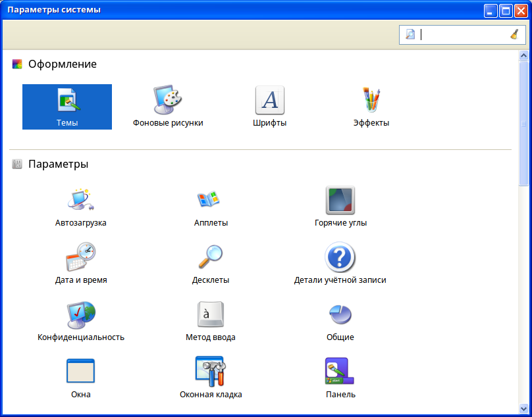The image size is (532, 417).
Task: Open the Темы settings icon
Action: pos(67,107)
